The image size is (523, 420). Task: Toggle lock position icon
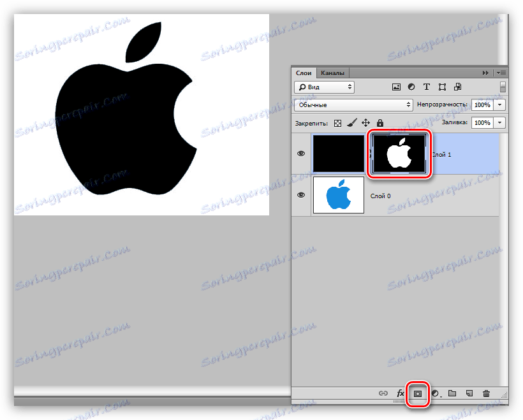(x=366, y=123)
